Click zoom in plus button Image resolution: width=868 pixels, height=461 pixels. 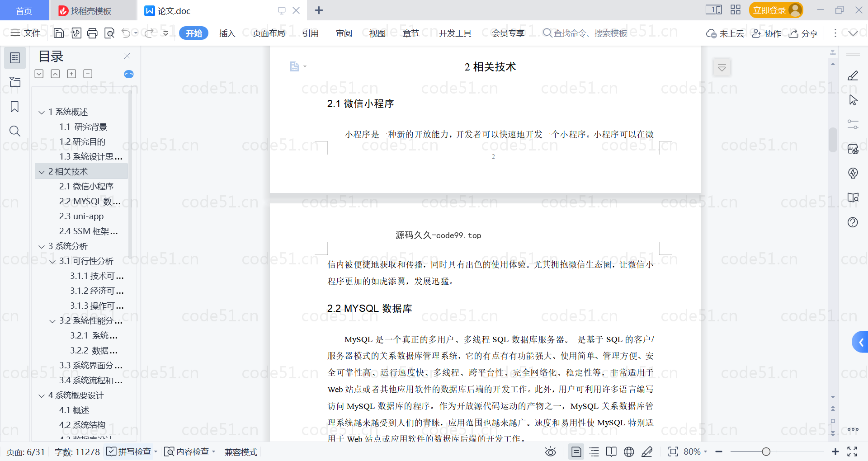click(835, 452)
